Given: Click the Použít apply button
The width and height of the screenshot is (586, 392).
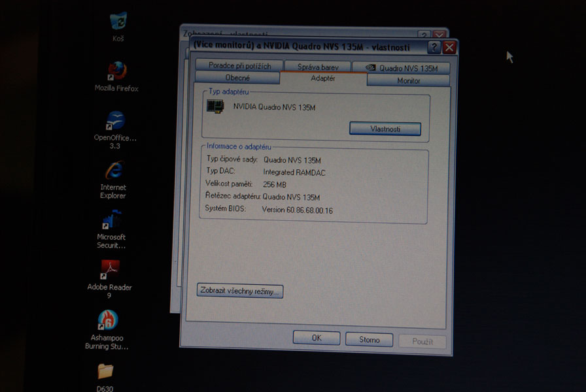Looking at the screenshot, I should tap(422, 342).
